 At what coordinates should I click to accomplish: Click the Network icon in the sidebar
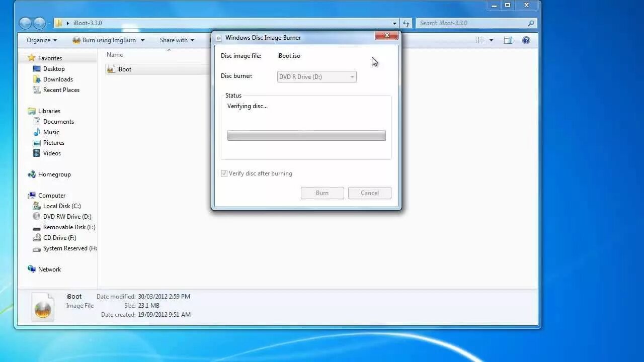click(x=32, y=269)
